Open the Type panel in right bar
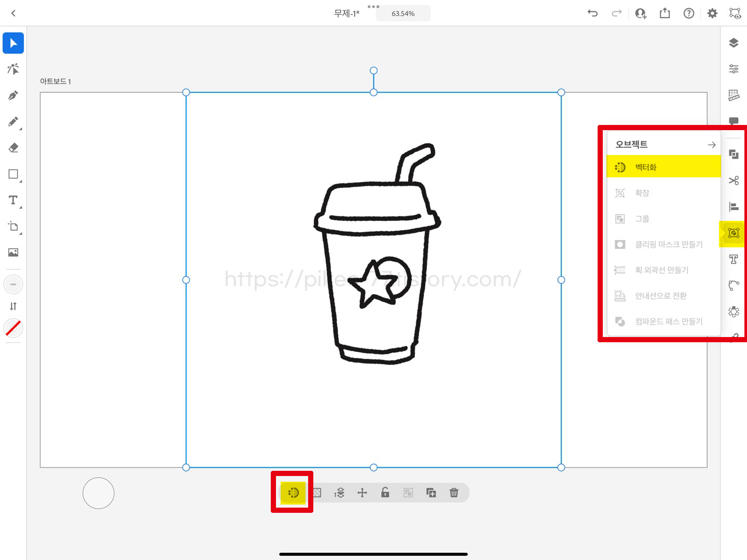Viewport: 747px width, 560px height. coord(734,259)
